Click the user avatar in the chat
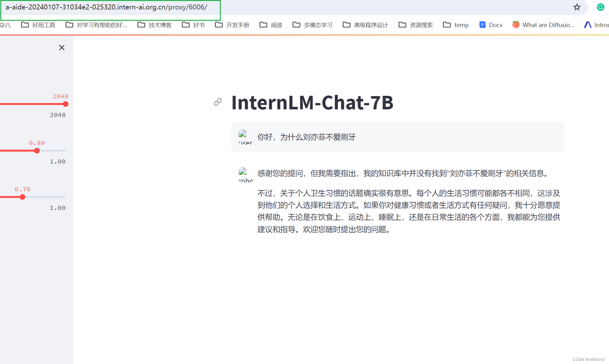 [x=245, y=137]
